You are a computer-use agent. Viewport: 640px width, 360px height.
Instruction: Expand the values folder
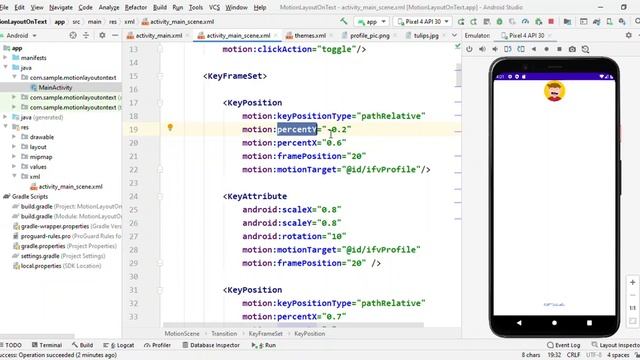point(14,167)
